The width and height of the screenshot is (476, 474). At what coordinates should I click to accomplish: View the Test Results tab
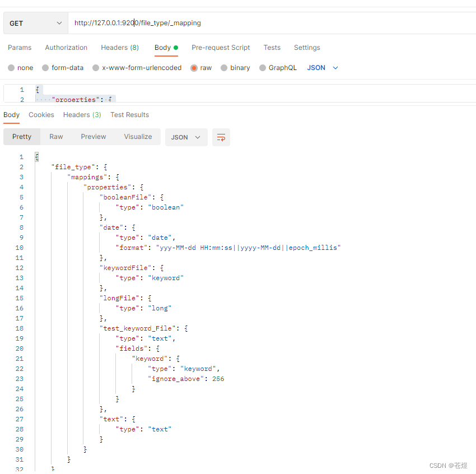[x=129, y=114]
